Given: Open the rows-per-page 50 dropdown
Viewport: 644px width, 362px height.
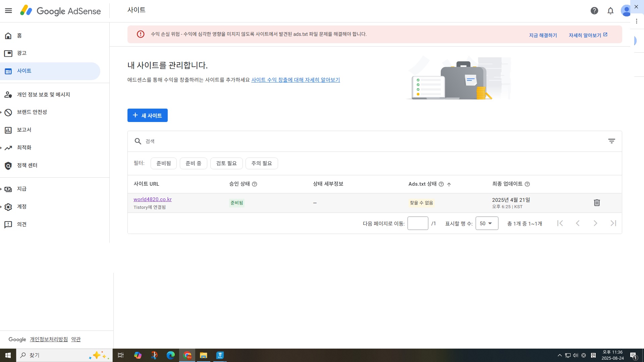Looking at the screenshot, I should pyautogui.click(x=486, y=223).
